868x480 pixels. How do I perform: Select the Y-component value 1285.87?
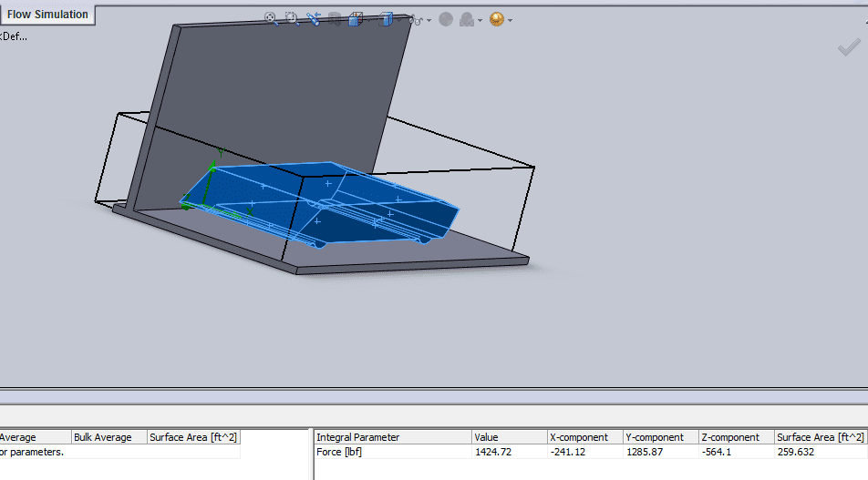click(645, 452)
